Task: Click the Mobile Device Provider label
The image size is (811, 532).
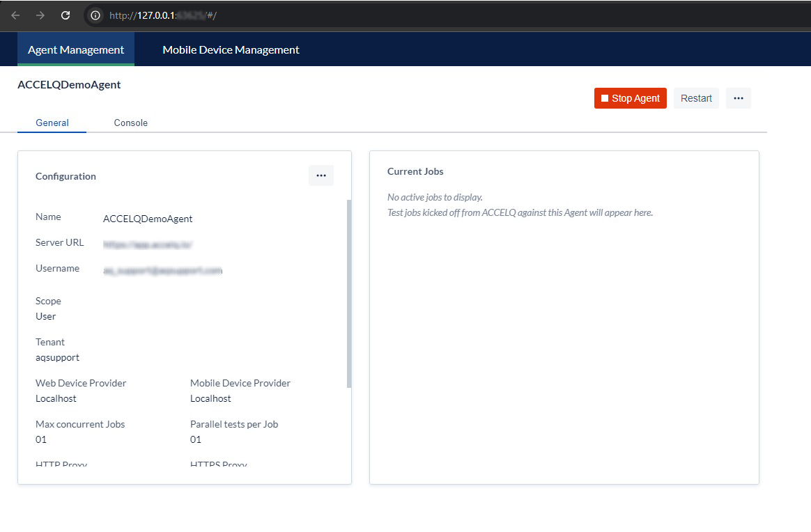Action: click(240, 383)
